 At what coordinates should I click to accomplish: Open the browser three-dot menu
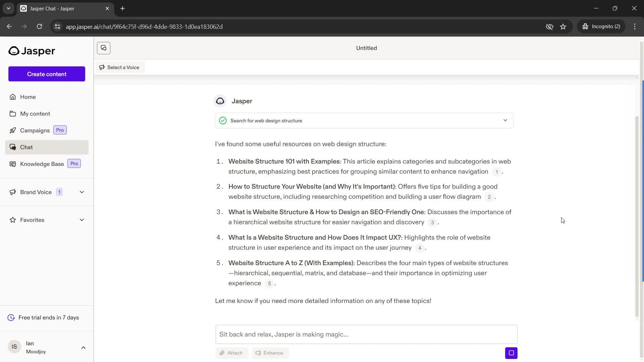click(635, 26)
